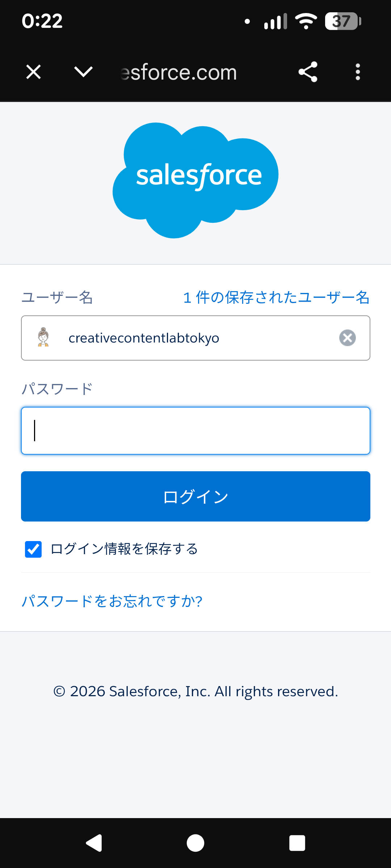Tap the Android recent apps button
The height and width of the screenshot is (868, 391).
297,843
